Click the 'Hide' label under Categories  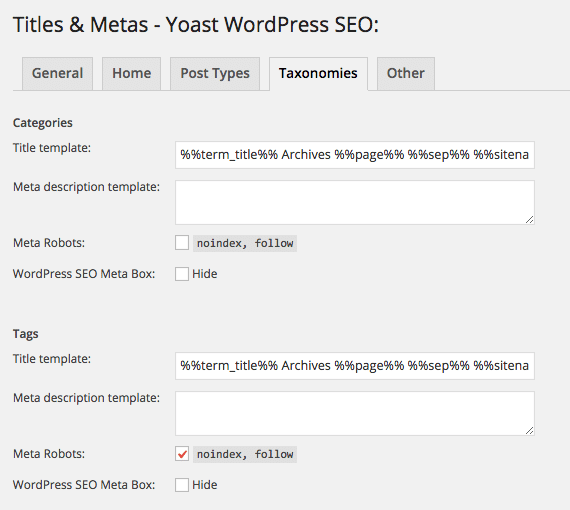(205, 274)
